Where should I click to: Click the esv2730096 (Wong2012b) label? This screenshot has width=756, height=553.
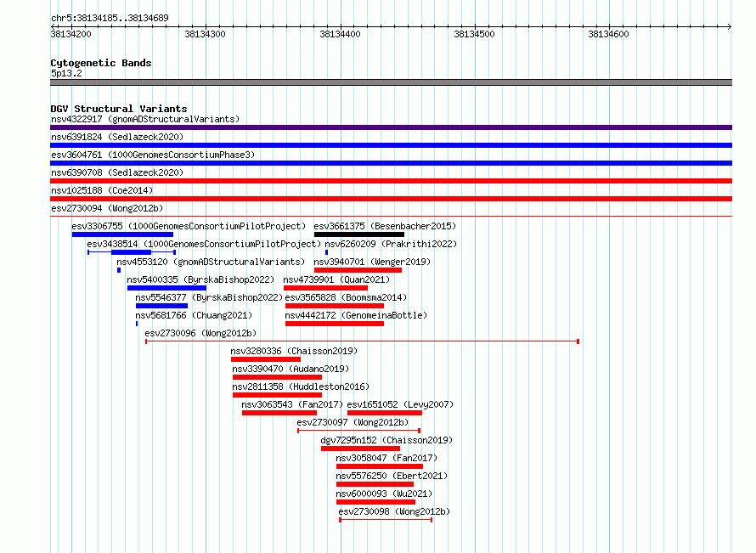coord(200,333)
